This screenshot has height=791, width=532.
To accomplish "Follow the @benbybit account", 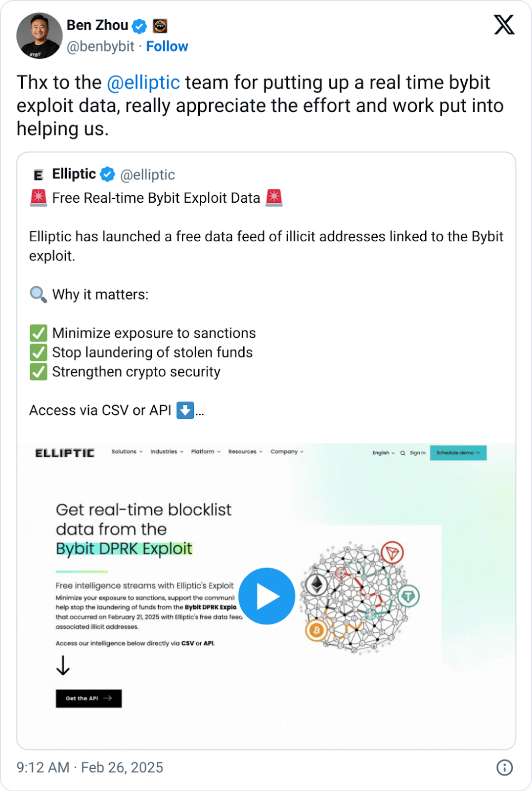I will pos(167,46).
